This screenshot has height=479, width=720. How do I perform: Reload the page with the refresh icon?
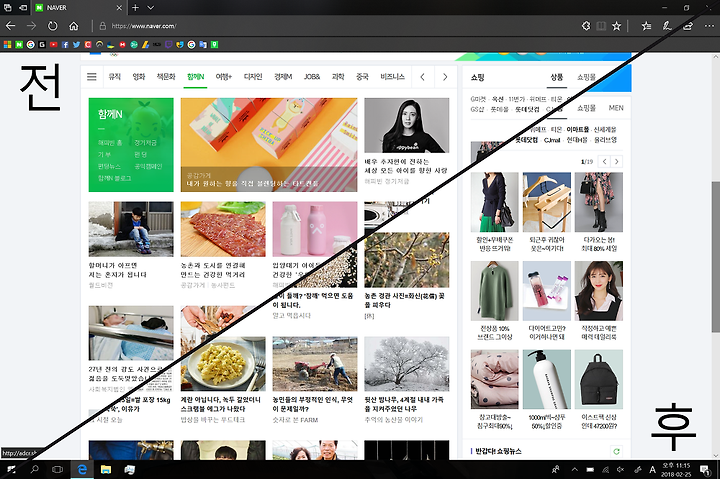(53, 26)
